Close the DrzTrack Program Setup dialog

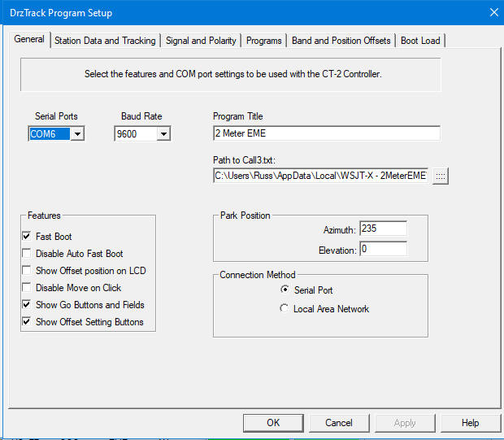492,12
